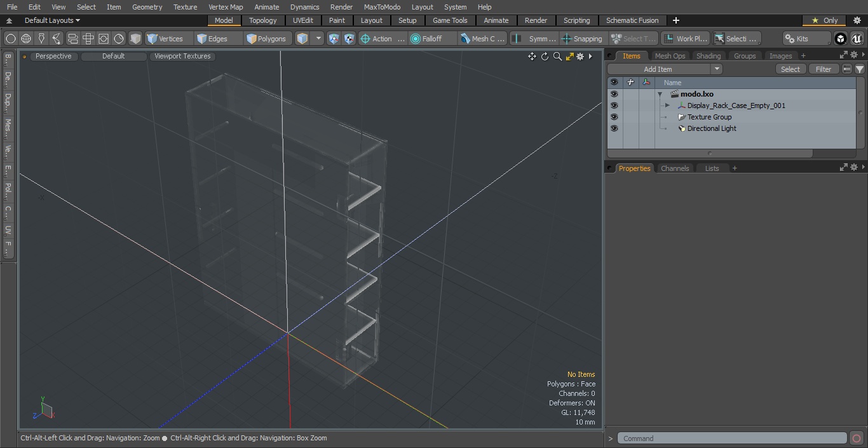Open Default Layouts dropdown
Viewport: 868px width, 448px height.
tap(52, 20)
